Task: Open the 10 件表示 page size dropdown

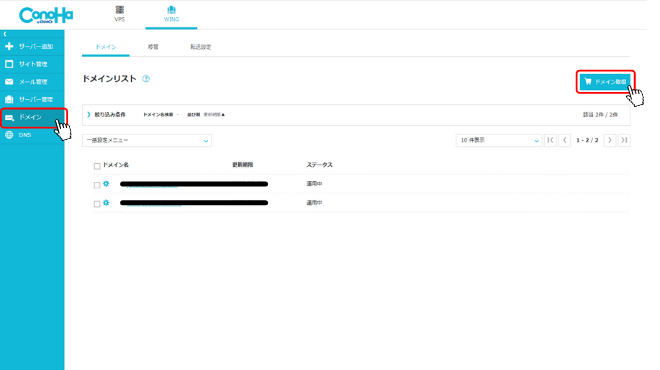Action: [x=499, y=141]
